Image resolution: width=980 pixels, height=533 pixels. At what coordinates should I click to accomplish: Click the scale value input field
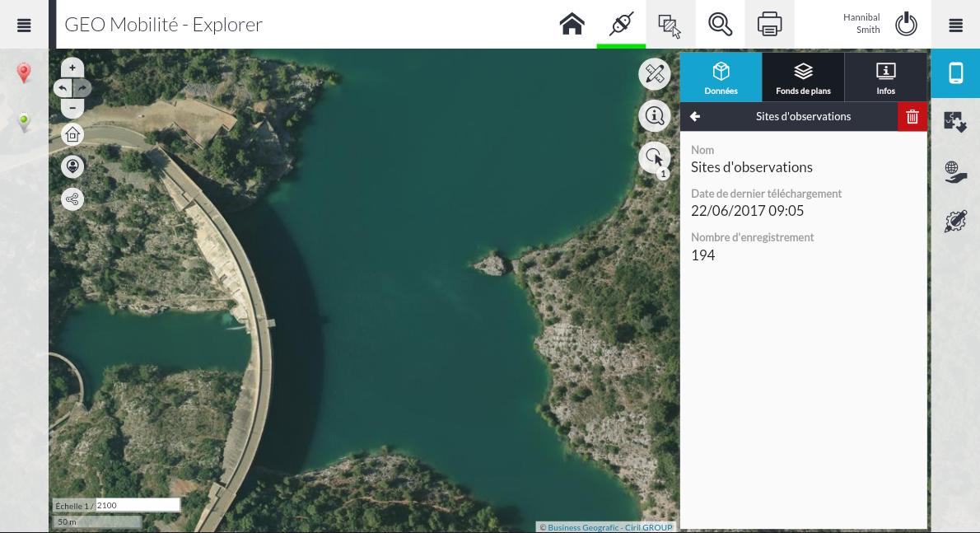(x=138, y=505)
